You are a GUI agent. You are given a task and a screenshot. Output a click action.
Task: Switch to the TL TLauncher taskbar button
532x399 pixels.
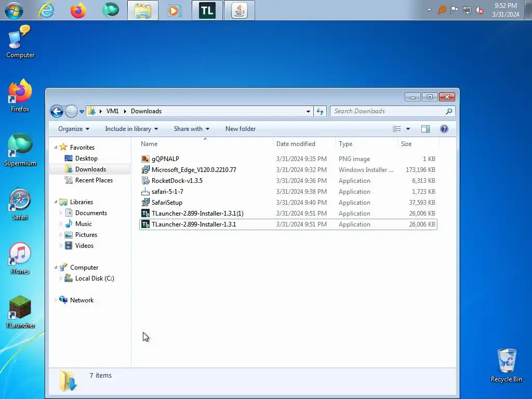click(207, 10)
